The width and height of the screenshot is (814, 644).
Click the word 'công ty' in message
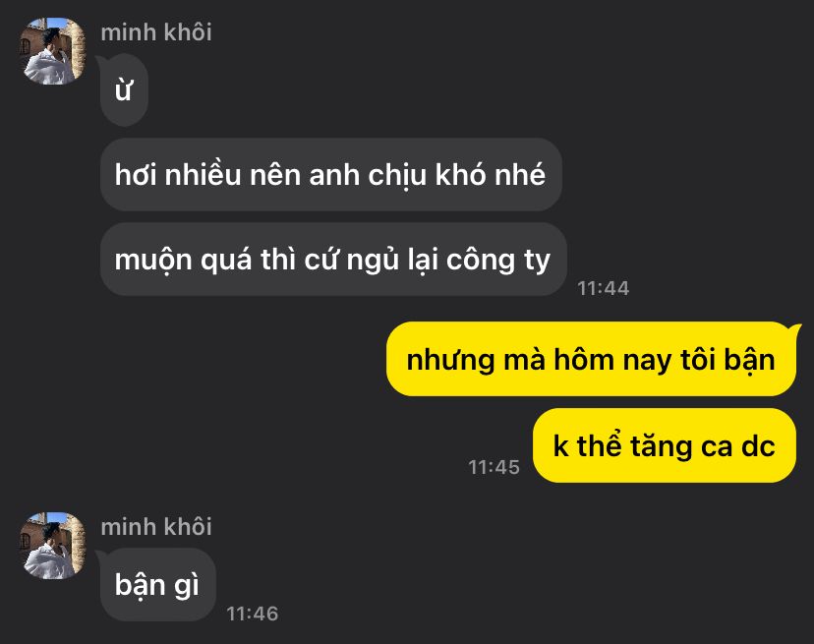coord(497,260)
